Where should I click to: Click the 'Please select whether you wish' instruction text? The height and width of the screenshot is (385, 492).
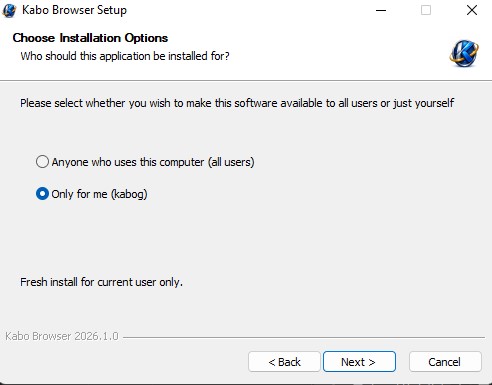pos(237,103)
